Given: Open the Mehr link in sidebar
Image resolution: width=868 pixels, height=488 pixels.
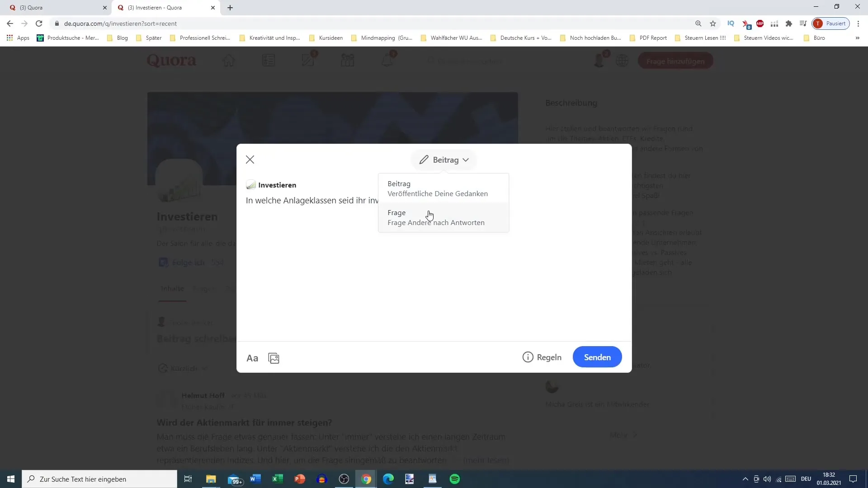Looking at the screenshot, I should point(623,435).
